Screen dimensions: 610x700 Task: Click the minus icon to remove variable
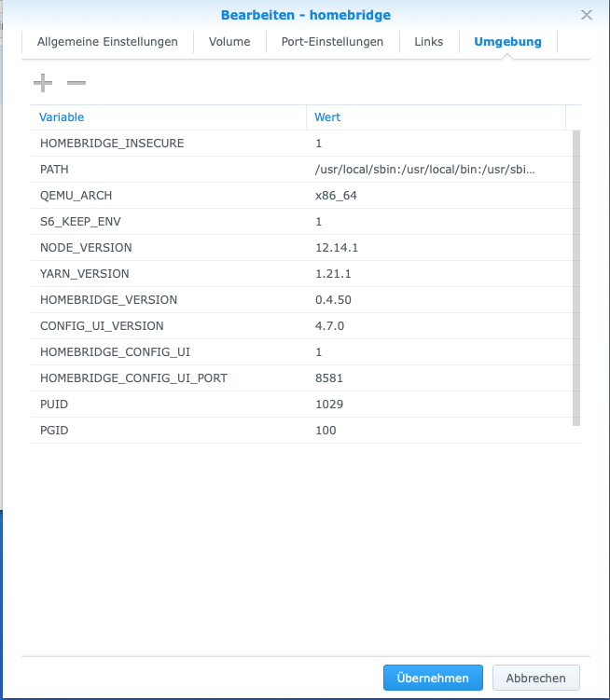click(76, 83)
